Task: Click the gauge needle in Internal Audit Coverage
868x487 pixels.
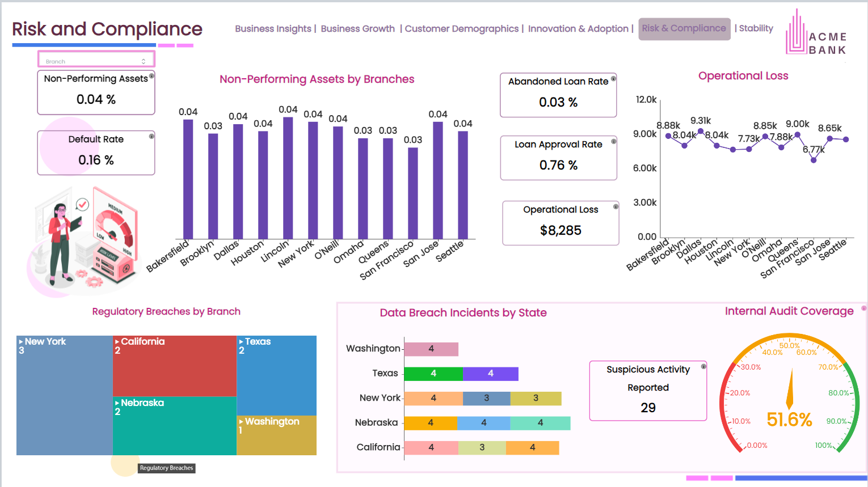Action: pyautogui.click(x=789, y=389)
